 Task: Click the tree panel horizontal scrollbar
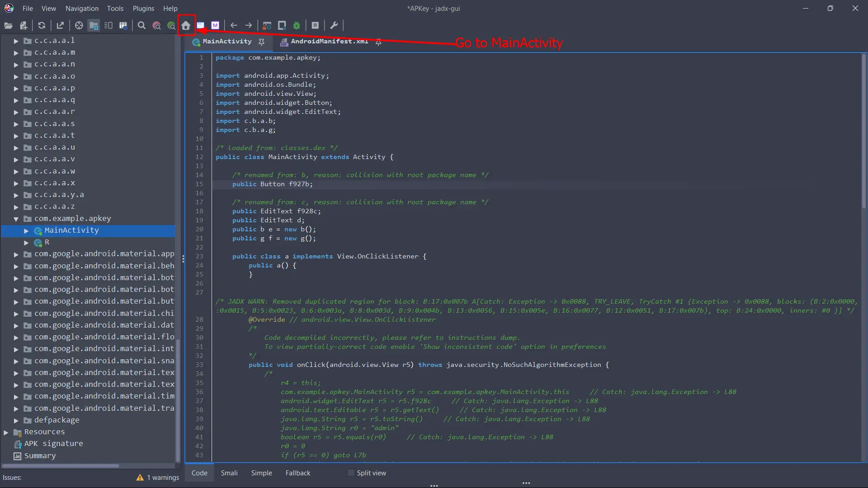(x=61, y=465)
